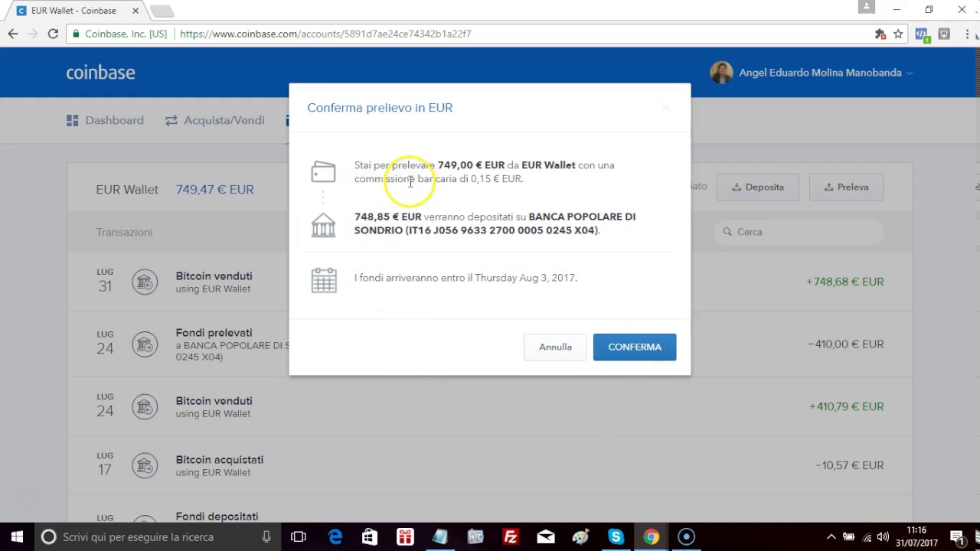
Task: Click the Thursday Aug 3, 2017 arrival date text
Action: coord(526,278)
